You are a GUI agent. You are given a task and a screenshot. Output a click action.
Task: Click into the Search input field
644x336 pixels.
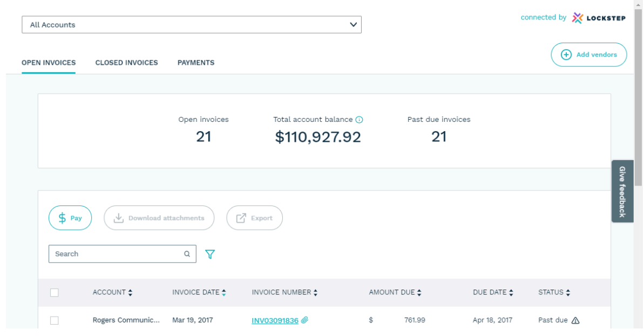(x=116, y=254)
